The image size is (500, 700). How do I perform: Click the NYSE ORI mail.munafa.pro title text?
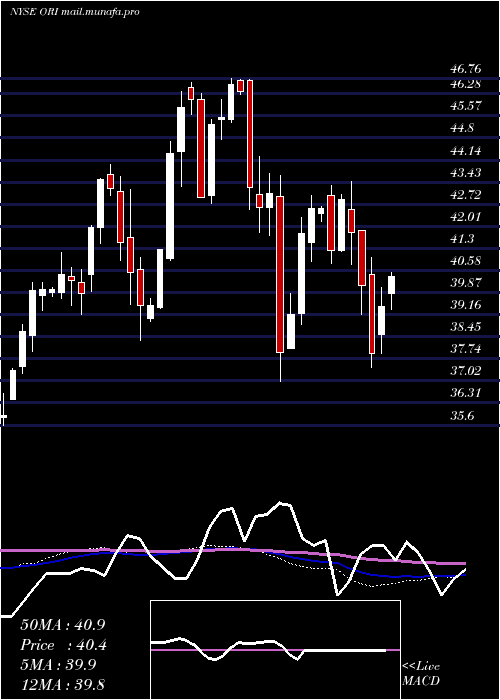click(75, 12)
